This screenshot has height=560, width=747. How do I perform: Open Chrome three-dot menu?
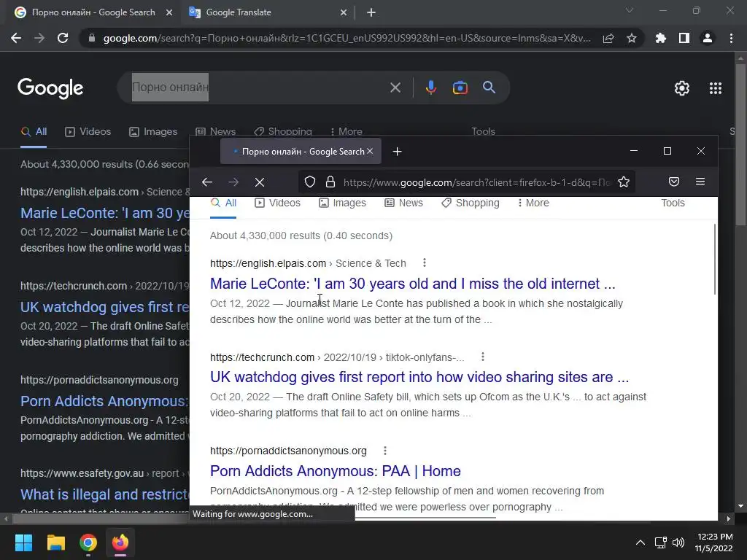pyautogui.click(x=731, y=38)
